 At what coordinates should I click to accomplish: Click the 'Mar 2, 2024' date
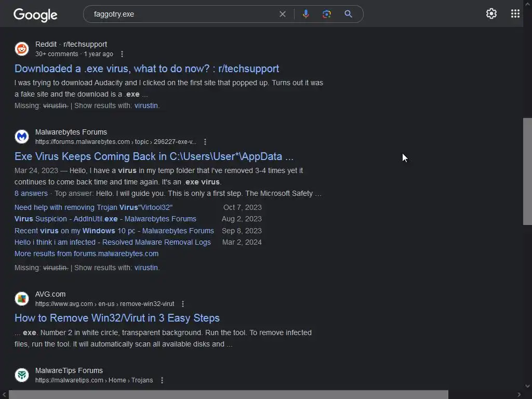[242, 242]
